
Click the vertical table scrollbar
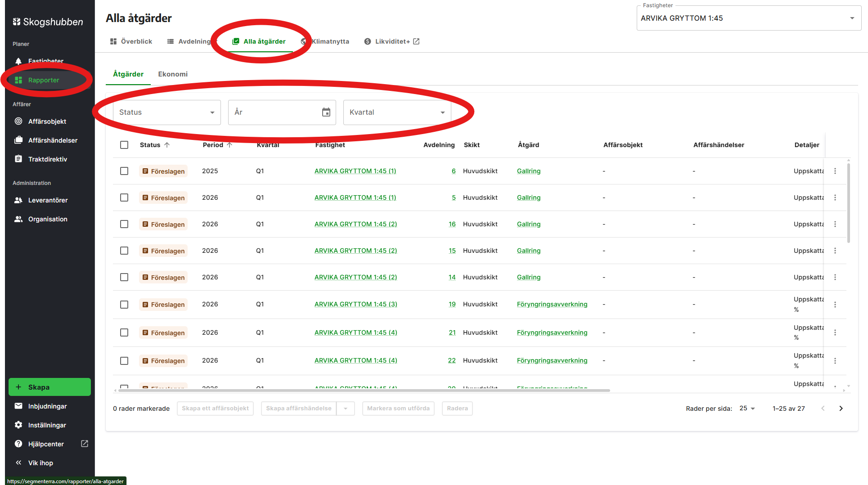pyautogui.click(x=849, y=203)
